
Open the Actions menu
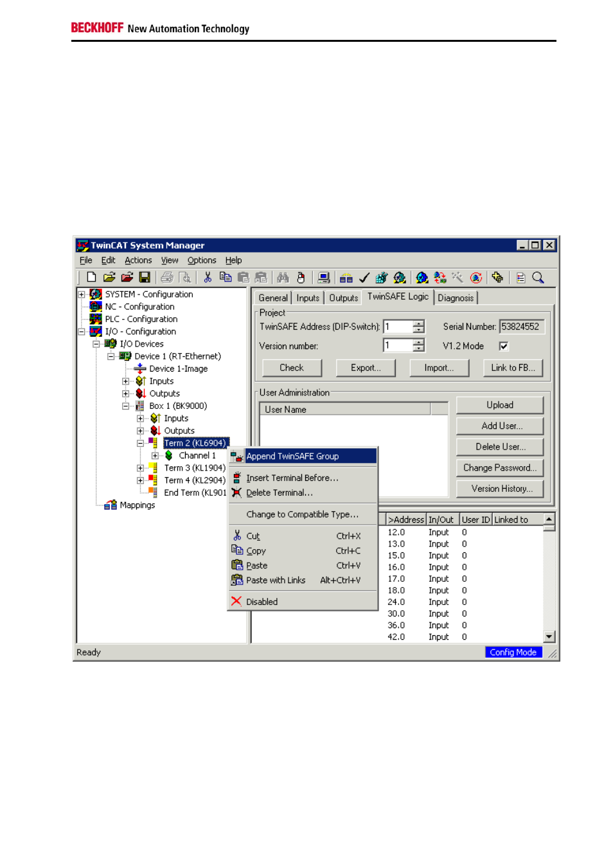point(138,260)
